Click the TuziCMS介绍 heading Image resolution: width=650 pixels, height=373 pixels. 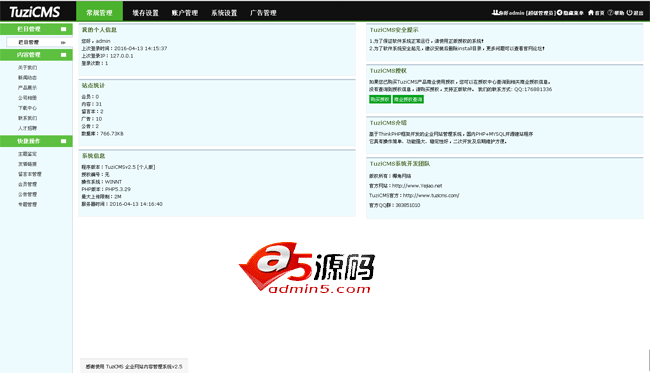tap(388, 123)
